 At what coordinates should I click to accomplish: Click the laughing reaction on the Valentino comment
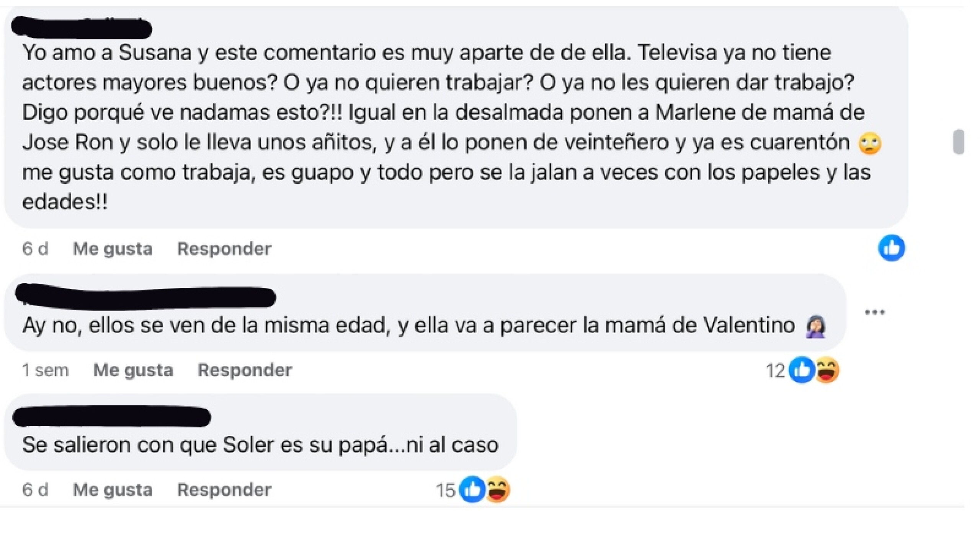(827, 370)
